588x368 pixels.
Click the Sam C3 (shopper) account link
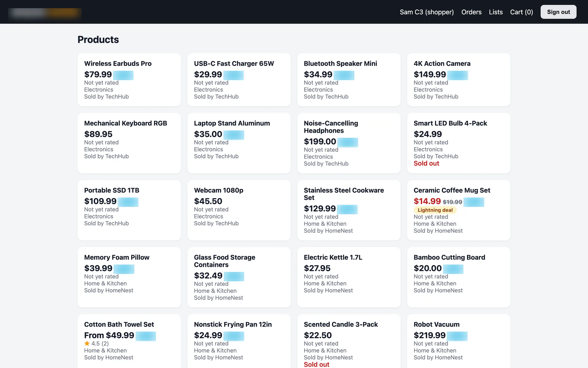tap(427, 12)
